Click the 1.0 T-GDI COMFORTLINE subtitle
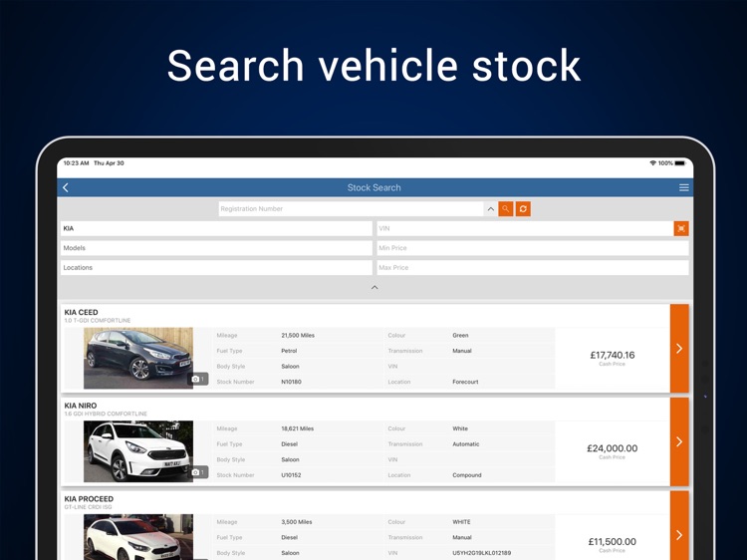This screenshot has width=747, height=560. pyautogui.click(x=98, y=320)
